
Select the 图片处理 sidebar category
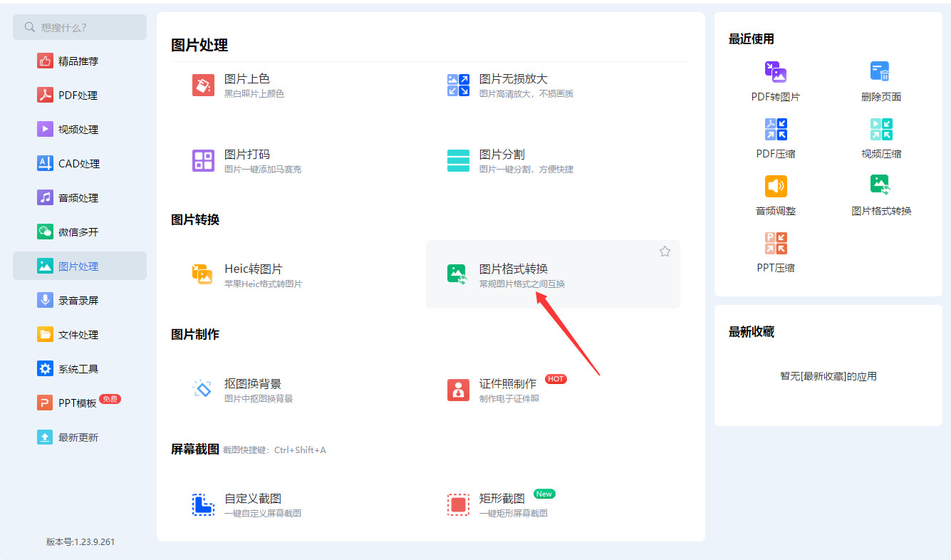pyautogui.click(x=80, y=266)
